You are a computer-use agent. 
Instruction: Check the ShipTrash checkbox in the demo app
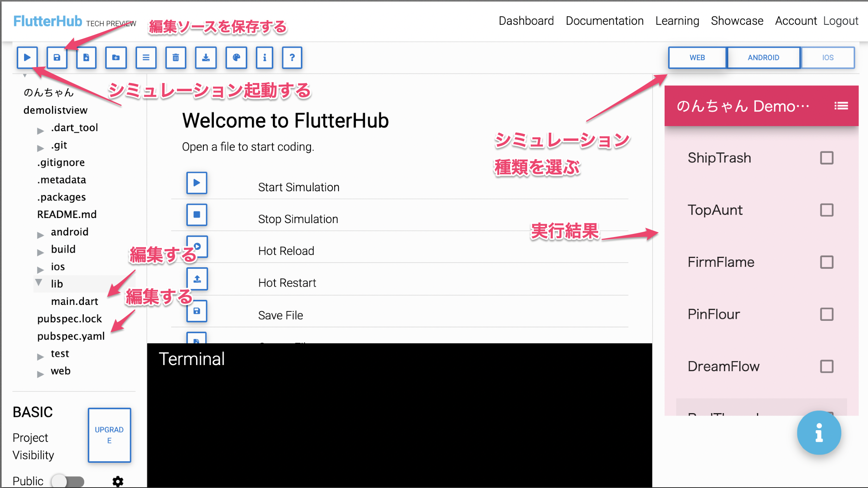[827, 157]
